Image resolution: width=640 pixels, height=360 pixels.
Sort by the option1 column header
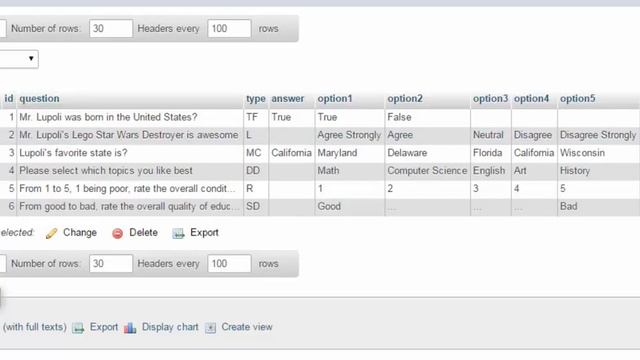coord(335,99)
